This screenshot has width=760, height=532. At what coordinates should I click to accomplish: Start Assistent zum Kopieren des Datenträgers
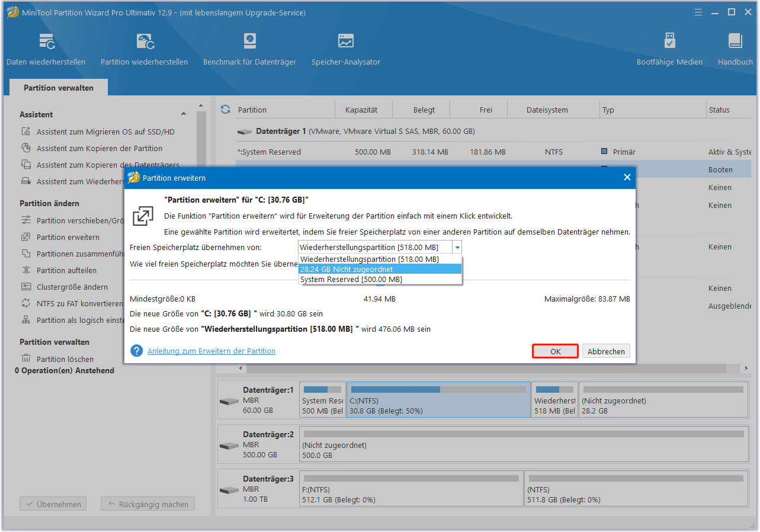[101, 165]
